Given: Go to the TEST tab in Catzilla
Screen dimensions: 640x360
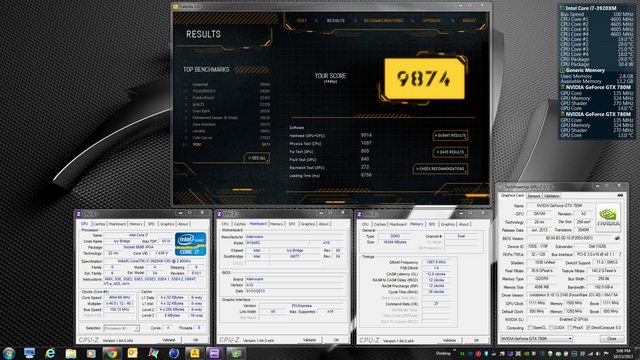Looking at the screenshot, I should coord(302,20).
